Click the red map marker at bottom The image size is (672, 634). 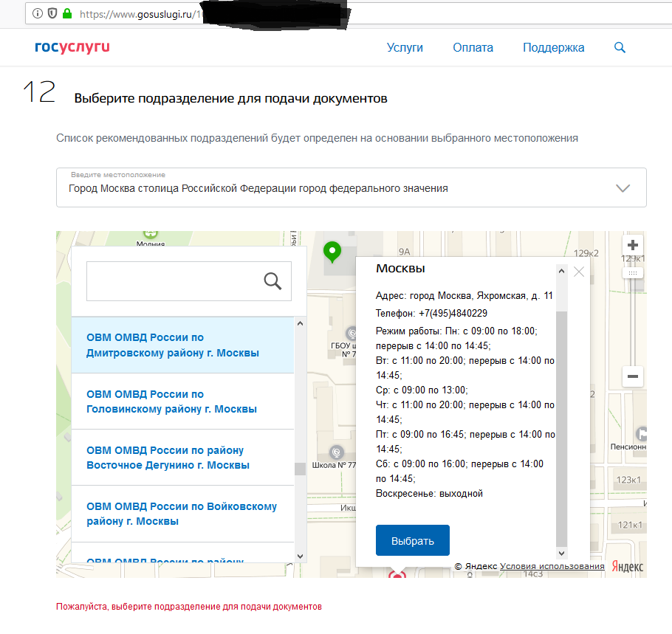pyautogui.click(x=397, y=574)
